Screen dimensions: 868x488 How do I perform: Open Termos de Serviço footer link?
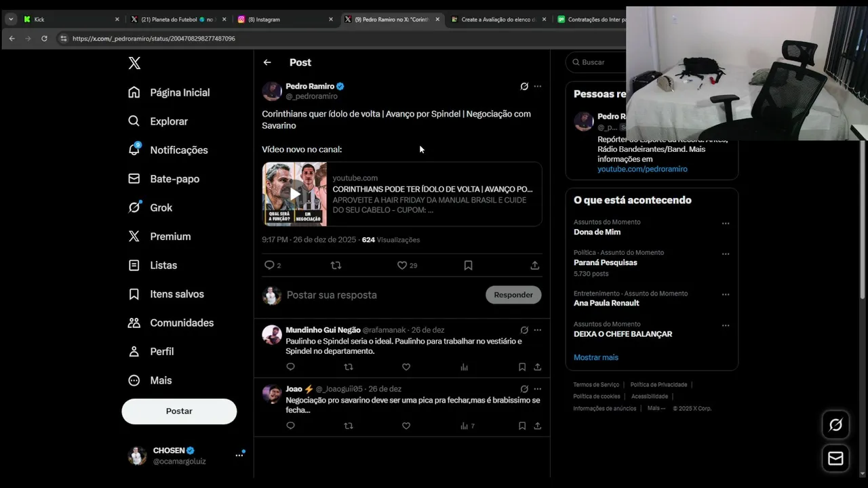pyautogui.click(x=596, y=384)
